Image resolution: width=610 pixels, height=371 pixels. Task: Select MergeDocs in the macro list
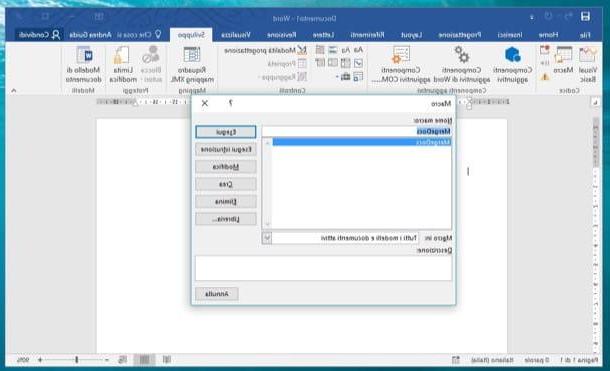pyautogui.click(x=362, y=142)
